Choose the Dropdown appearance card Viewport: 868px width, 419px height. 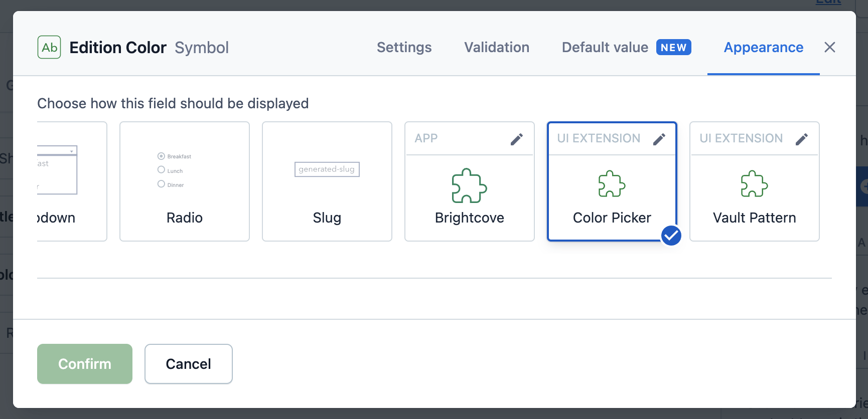72,181
